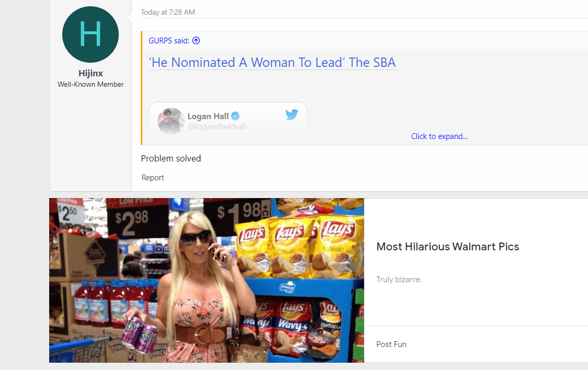Screen dimensions: 588x370
Task: Open the Hijinx username profile link
Action: click(x=91, y=73)
